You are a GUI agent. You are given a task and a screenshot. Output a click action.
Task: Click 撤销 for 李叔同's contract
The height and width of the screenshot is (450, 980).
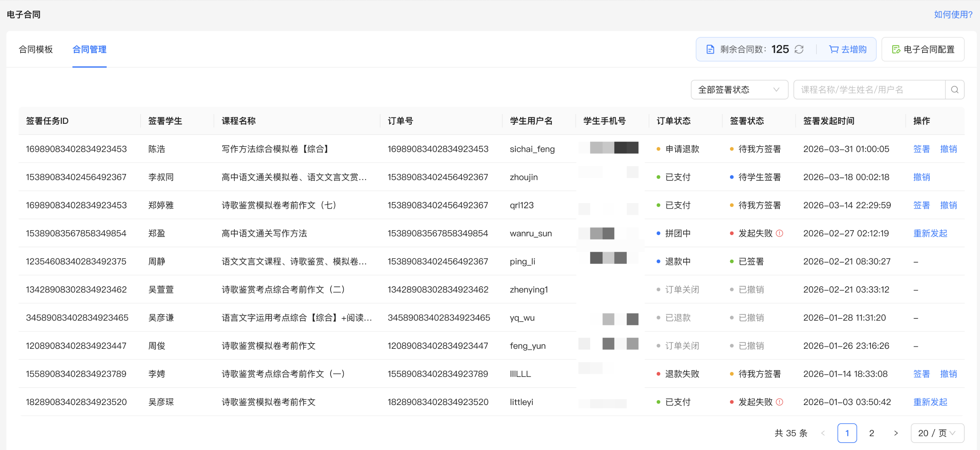click(921, 177)
